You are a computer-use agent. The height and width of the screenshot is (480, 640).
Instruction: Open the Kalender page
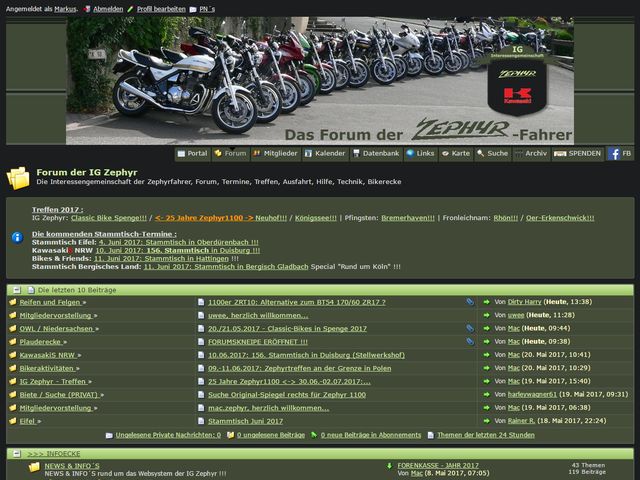tap(325, 153)
